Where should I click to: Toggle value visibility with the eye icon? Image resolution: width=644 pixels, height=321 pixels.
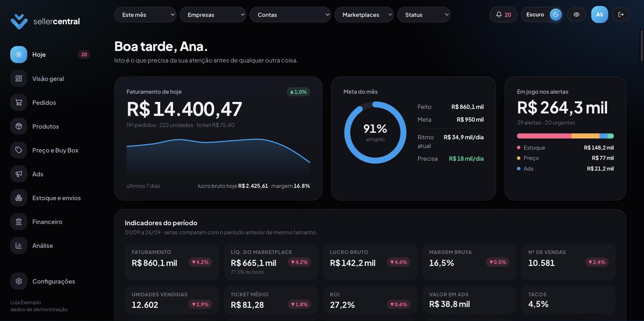[576, 15]
